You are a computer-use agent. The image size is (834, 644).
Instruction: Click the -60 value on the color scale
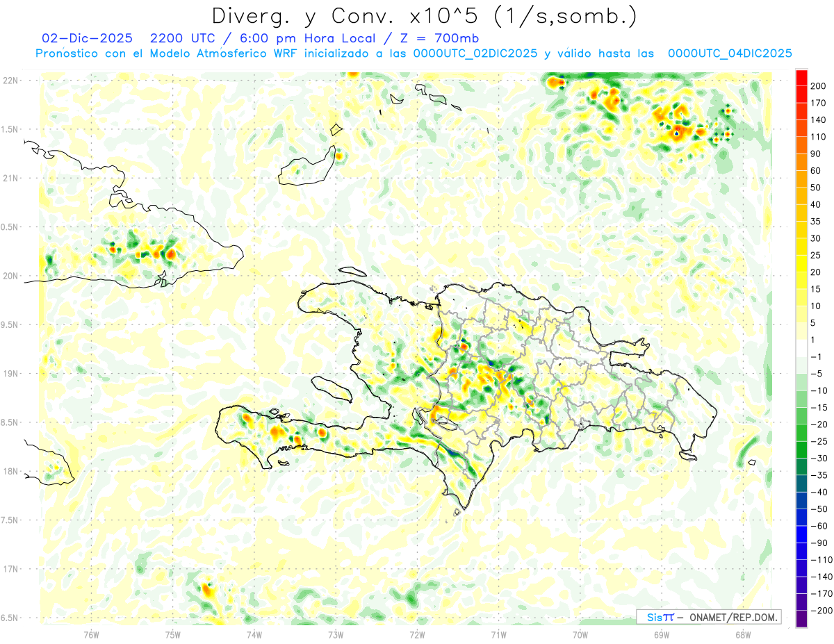tap(818, 526)
